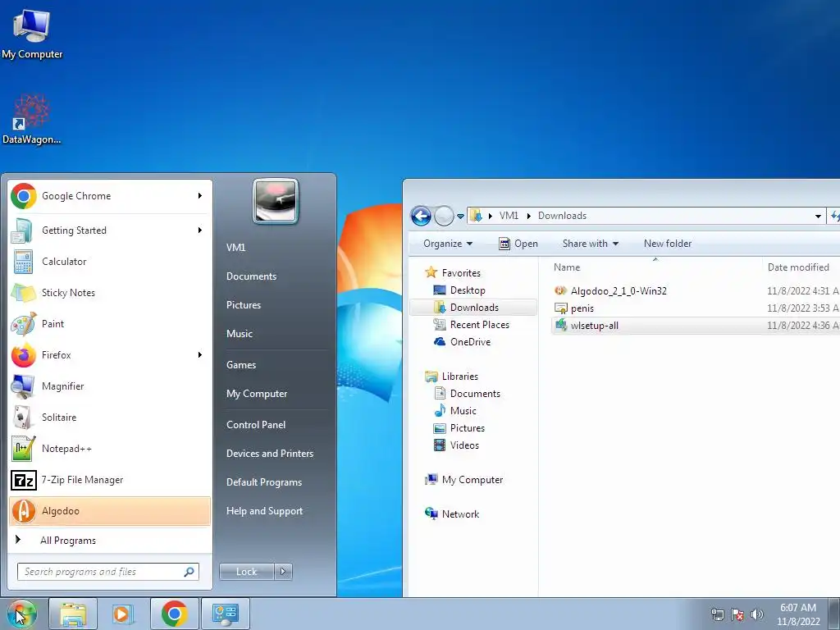Open Devices and Printers
This screenshot has height=630, width=840.
coord(269,454)
